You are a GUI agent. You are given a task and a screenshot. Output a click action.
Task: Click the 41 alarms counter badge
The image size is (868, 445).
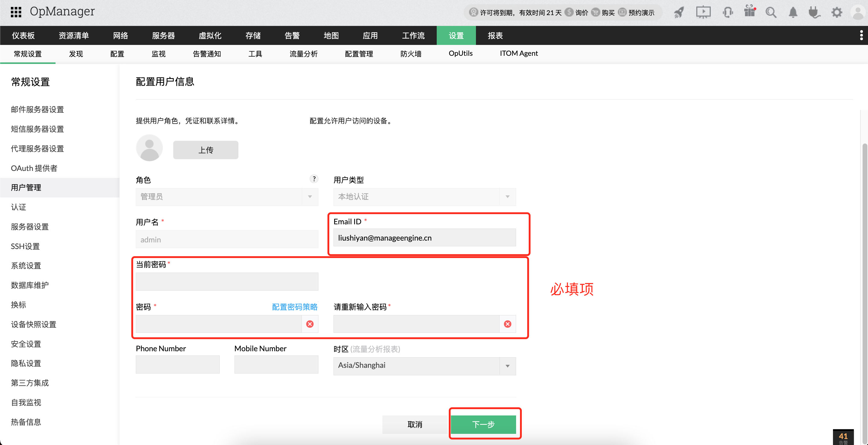click(843, 437)
